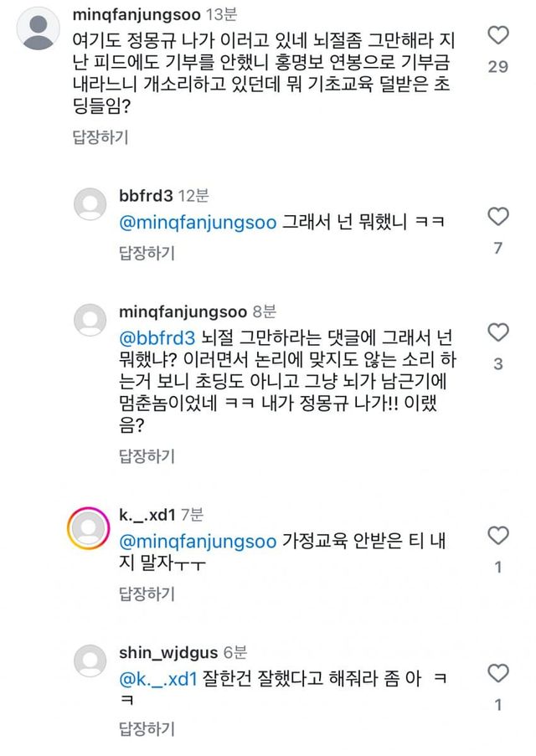Tap 답장하기 under bbfrd3's comment
536x756 pixels.
(x=147, y=252)
